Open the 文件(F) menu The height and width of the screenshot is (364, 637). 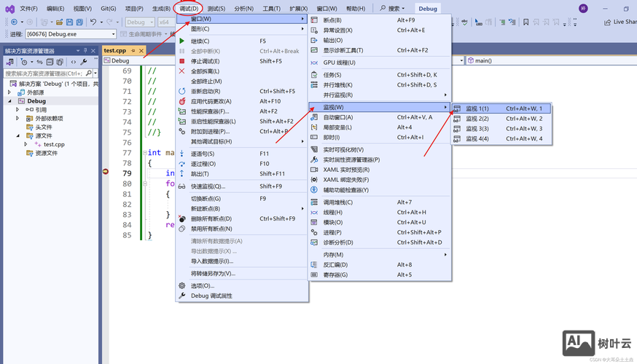(x=29, y=9)
